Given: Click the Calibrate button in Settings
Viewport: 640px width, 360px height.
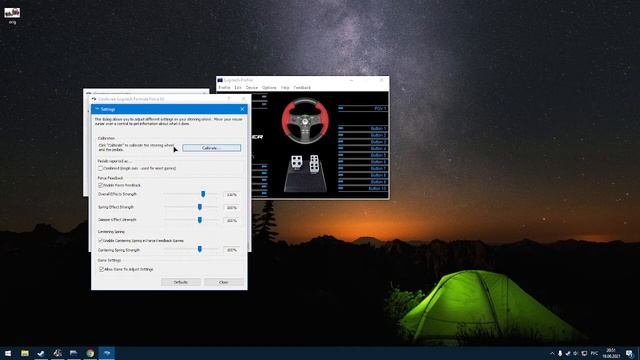Looking at the screenshot, I should point(211,148).
